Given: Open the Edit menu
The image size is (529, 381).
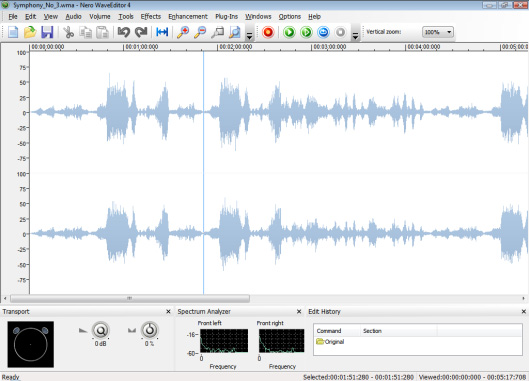Looking at the screenshot, I should pos(30,17).
